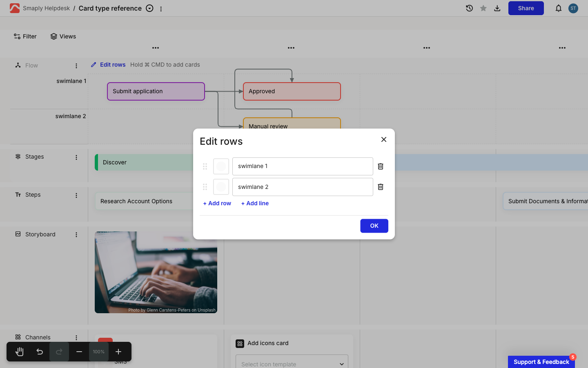Click the Edit rows link in Flow lane

(108, 65)
